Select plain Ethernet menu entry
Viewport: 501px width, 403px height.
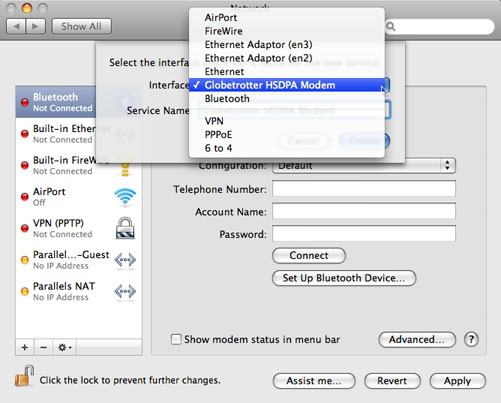pyautogui.click(x=287, y=71)
